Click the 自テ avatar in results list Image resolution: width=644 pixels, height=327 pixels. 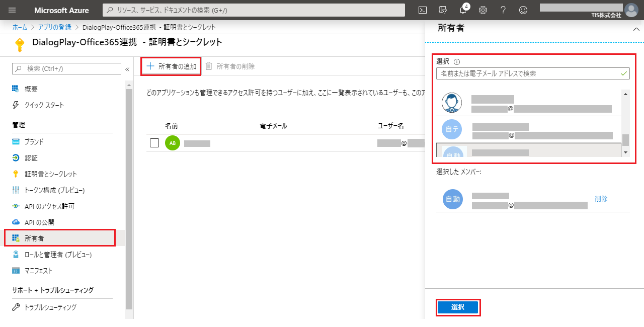(x=451, y=129)
